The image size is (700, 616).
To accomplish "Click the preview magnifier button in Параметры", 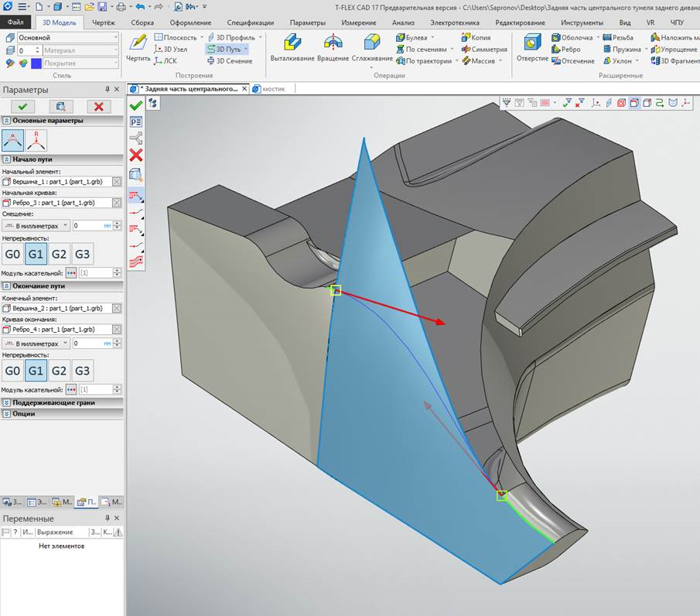I will (60, 107).
